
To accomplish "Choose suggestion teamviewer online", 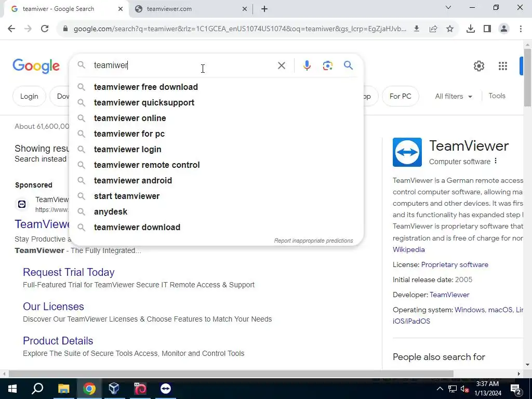I will (217, 118).
